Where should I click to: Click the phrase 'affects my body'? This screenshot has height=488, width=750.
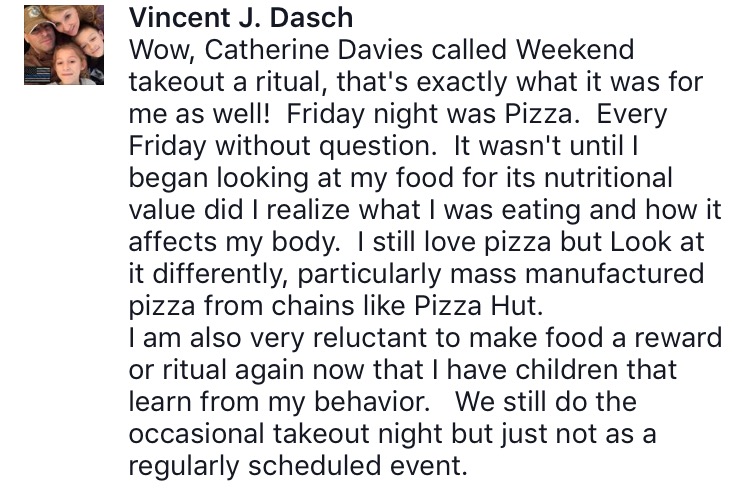(x=233, y=242)
